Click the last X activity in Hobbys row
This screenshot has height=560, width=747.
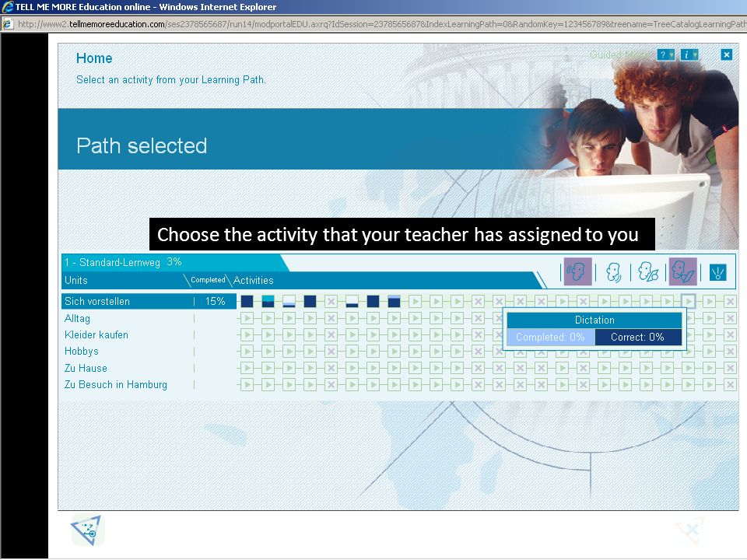pos(730,352)
